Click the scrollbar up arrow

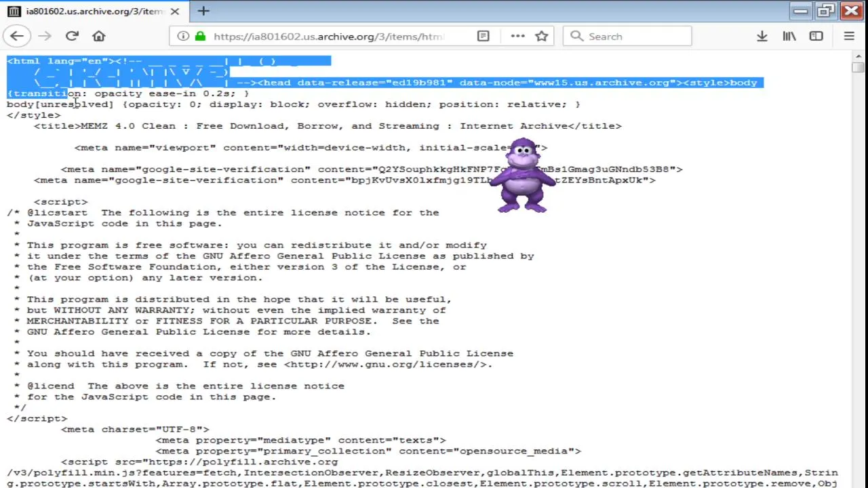858,56
